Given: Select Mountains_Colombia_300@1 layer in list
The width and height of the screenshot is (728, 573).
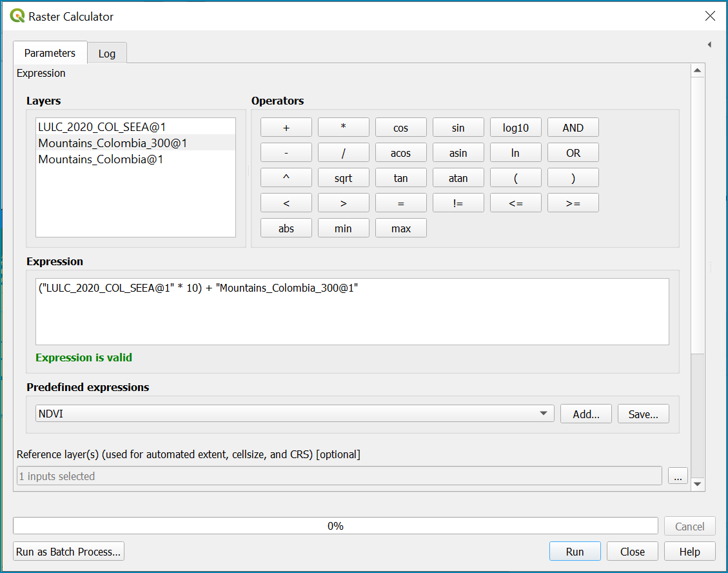Looking at the screenshot, I should [135, 143].
